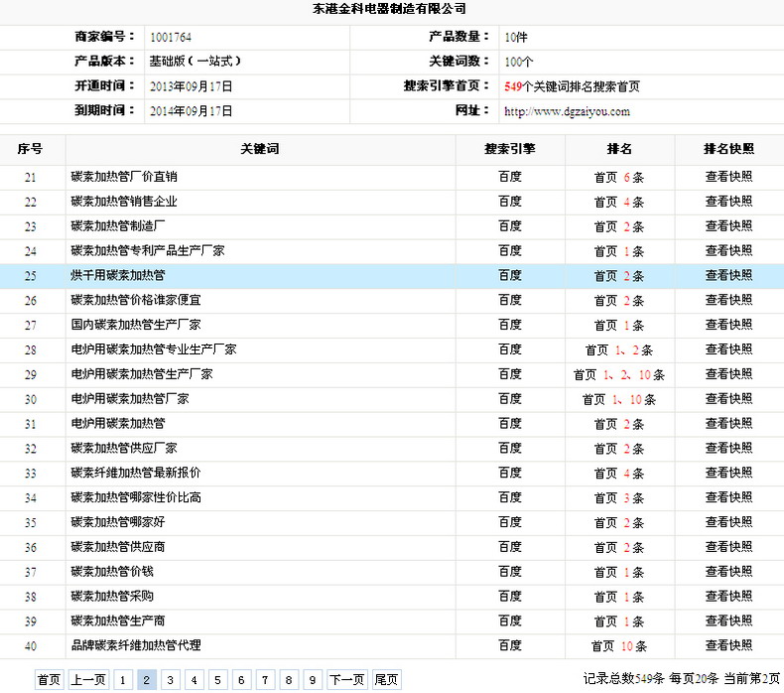Navigate to page 7
This screenshot has width=784, height=693.
point(265,679)
